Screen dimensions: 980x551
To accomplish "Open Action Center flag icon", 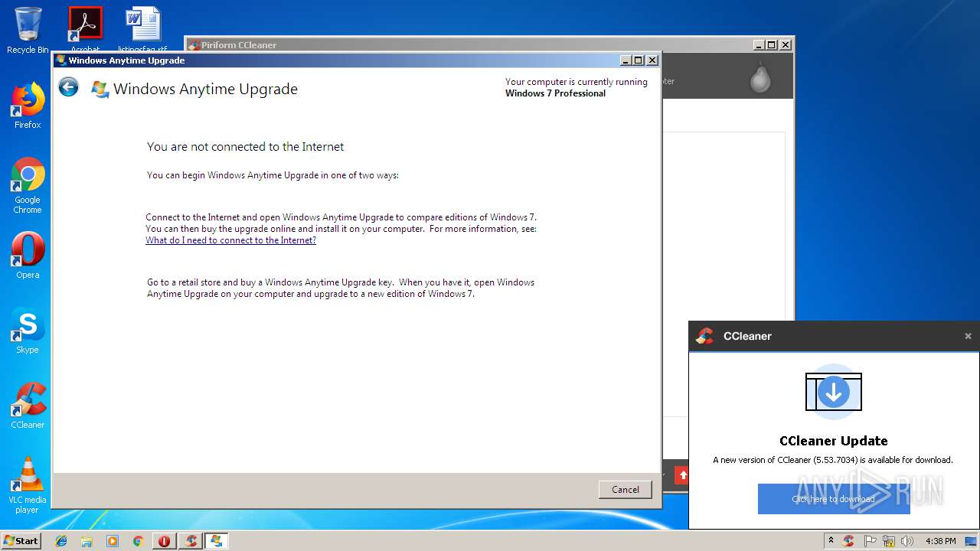I will [871, 541].
